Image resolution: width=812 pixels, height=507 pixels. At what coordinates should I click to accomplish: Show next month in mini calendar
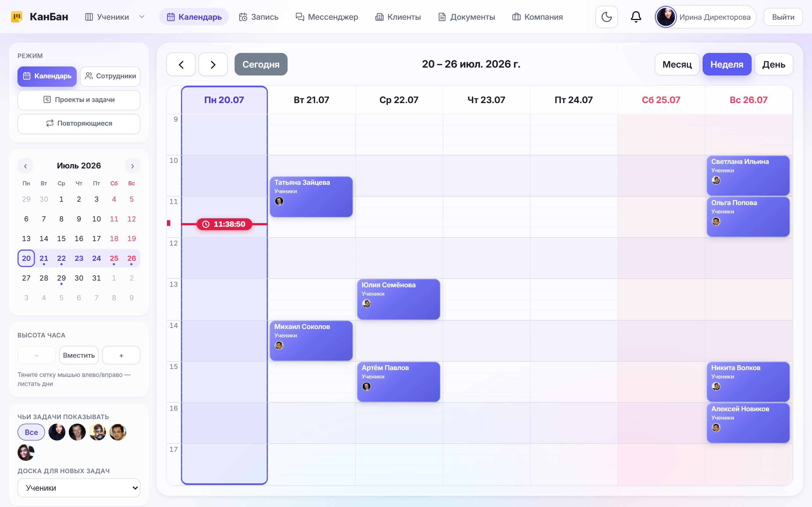[133, 166]
